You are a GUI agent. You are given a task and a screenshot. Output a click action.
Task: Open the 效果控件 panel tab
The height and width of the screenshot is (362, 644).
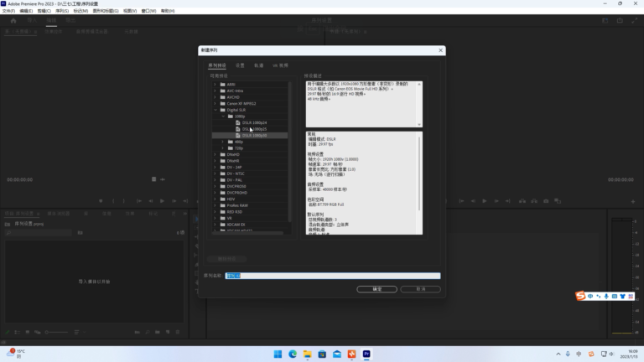coord(54,32)
